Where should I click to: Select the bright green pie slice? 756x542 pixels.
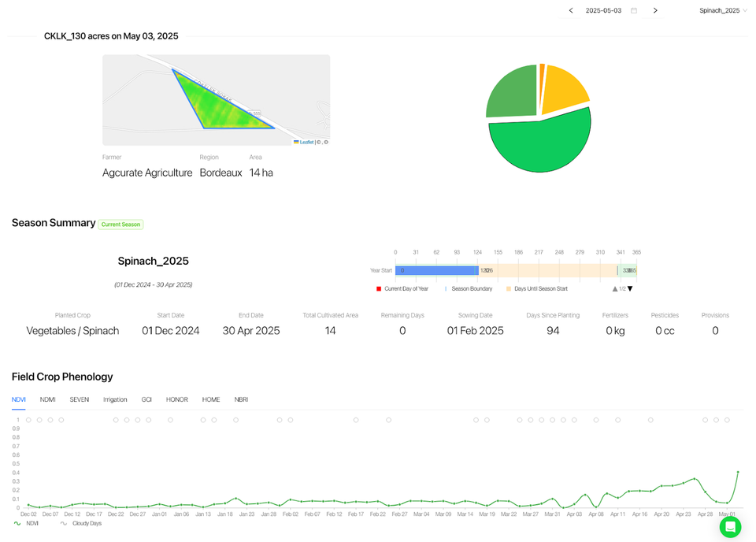[x=540, y=143]
